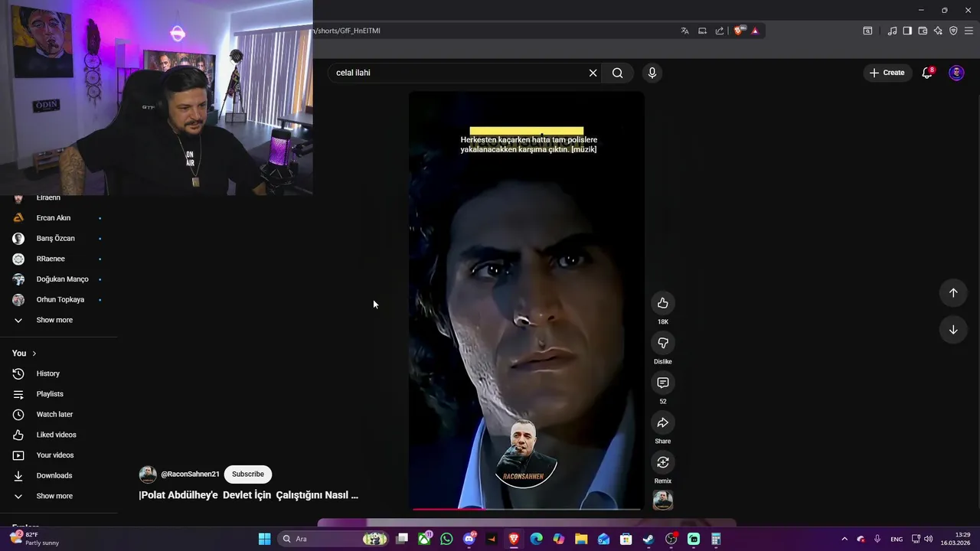Open Orhun Topkaya subscription
The height and width of the screenshot is (551, 980).
coord(59,300)
